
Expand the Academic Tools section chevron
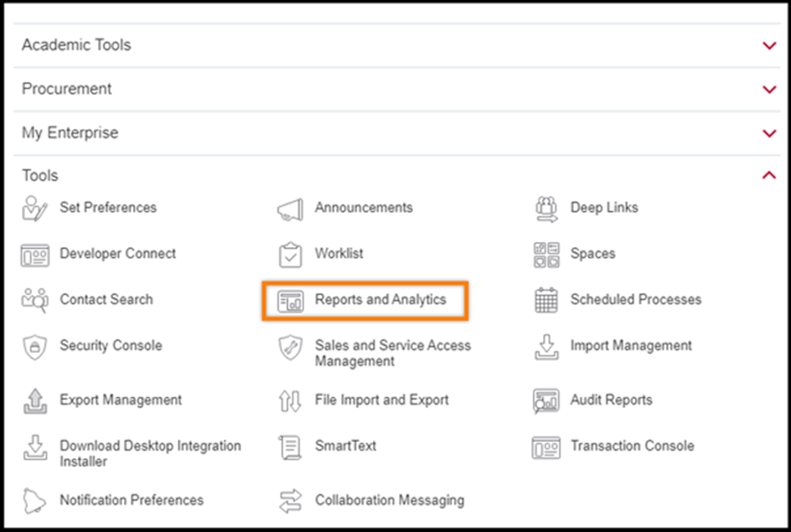(x=769, y=46)
